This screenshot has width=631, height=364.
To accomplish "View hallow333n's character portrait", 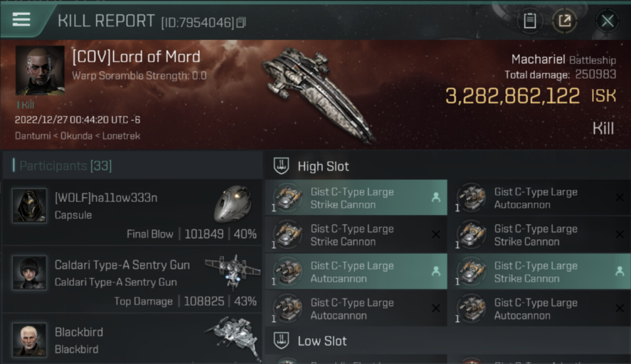I will (30, 206).
